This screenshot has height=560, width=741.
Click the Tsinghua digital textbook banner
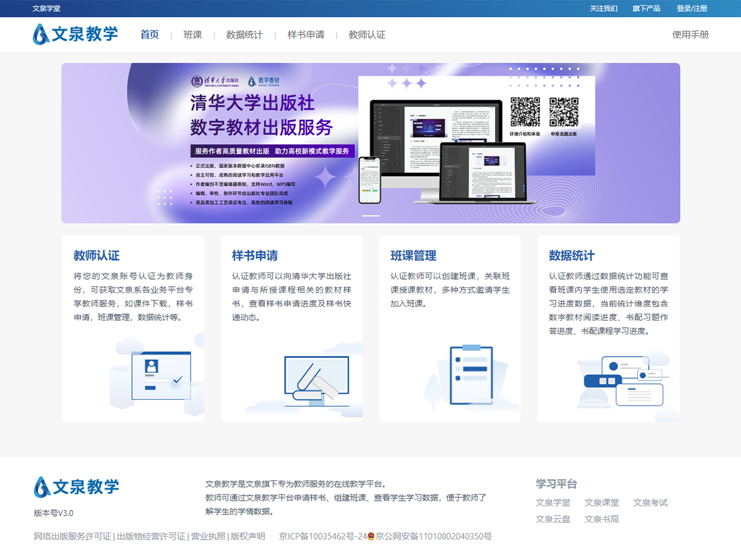click(x=370, y=143)
